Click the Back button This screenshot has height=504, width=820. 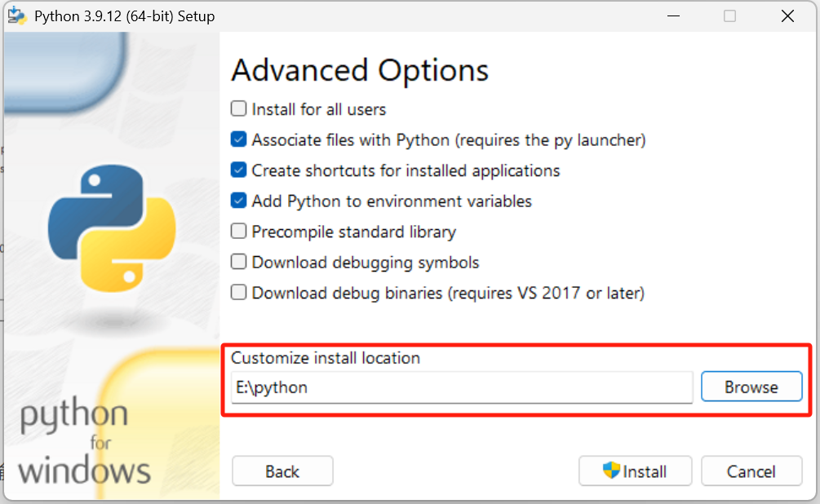[282, 471]
